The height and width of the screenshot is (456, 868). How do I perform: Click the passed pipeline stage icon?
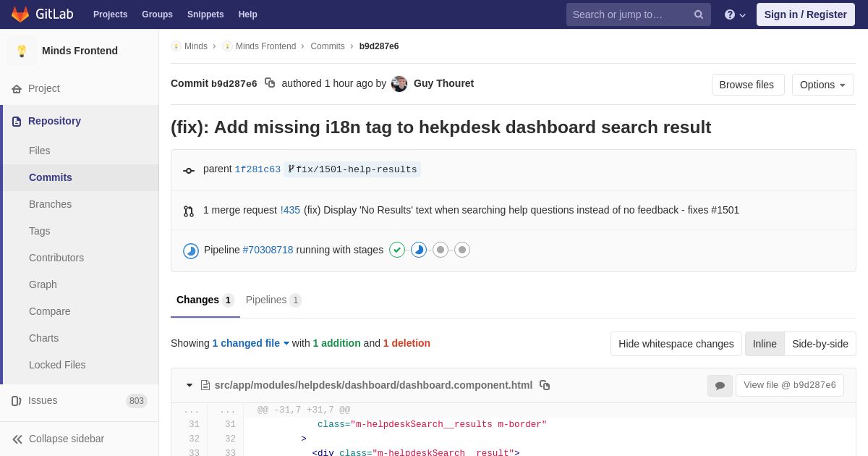pos(397,250)
